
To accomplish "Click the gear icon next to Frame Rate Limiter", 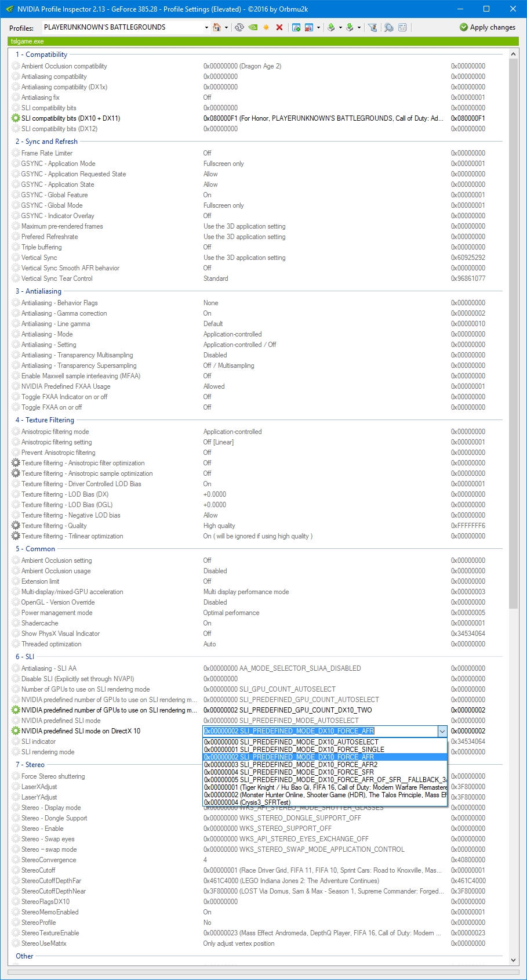I will 16,153.
